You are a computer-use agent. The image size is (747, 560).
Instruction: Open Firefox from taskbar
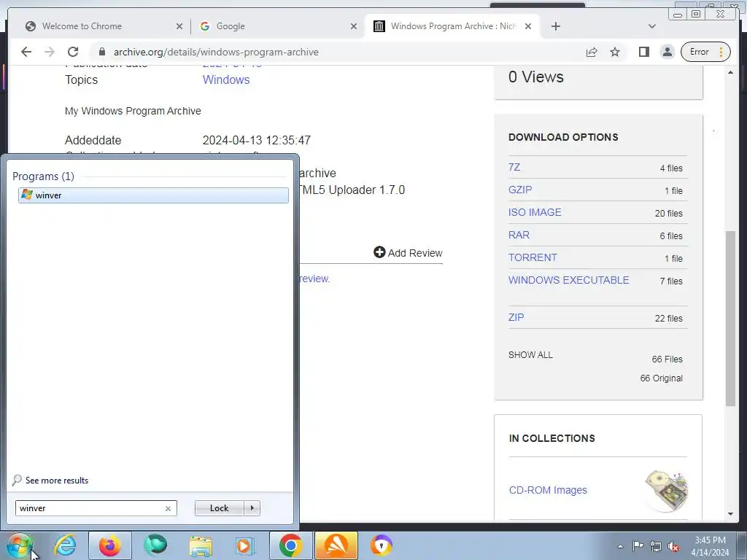click(109, 545)
